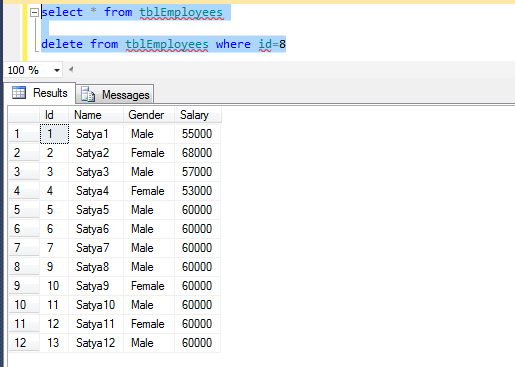Click salary value 55000

197,134
